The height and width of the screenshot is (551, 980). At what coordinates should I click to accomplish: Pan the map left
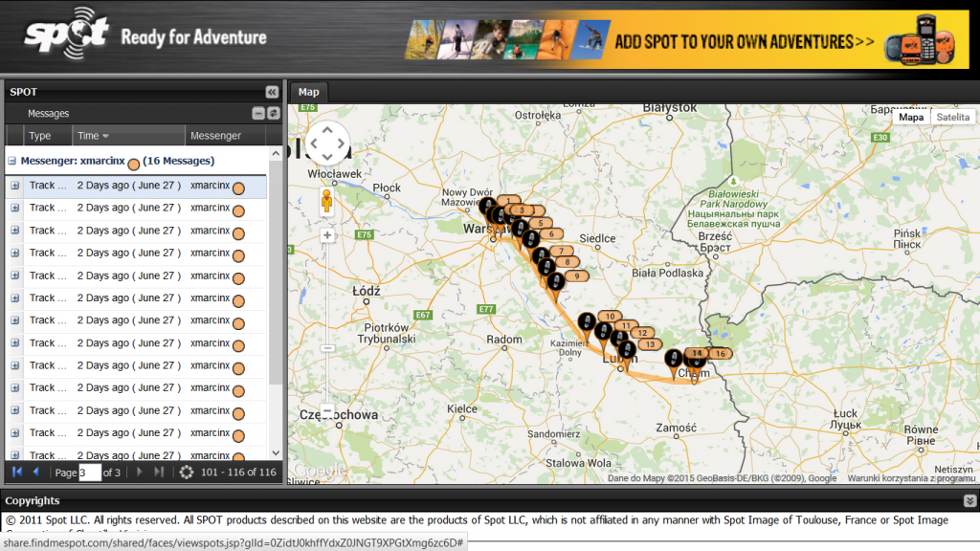(314, 143)
